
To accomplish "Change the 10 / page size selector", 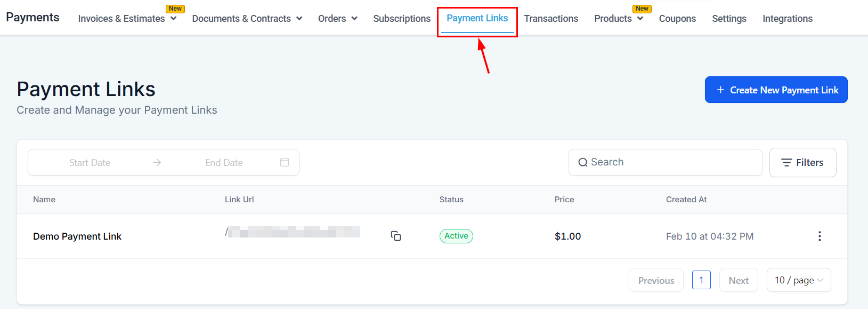I will pyautogui.click(x=798, y=280).
